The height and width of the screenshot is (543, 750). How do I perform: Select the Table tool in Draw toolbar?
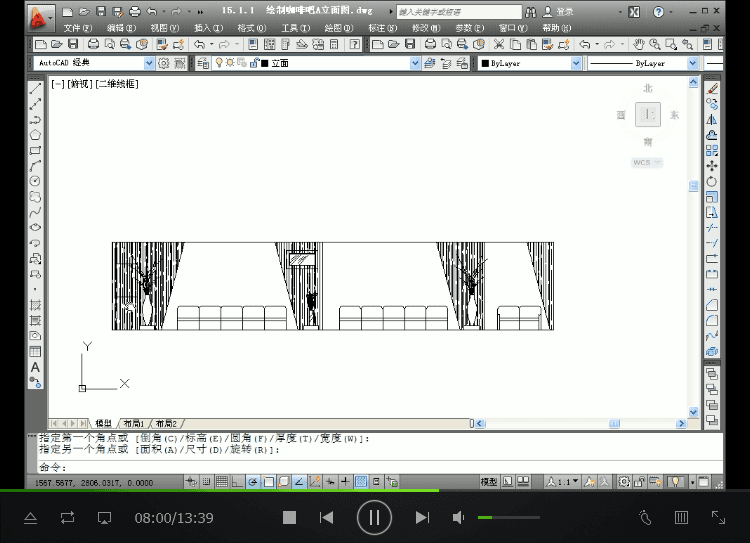tap(35, 352)
